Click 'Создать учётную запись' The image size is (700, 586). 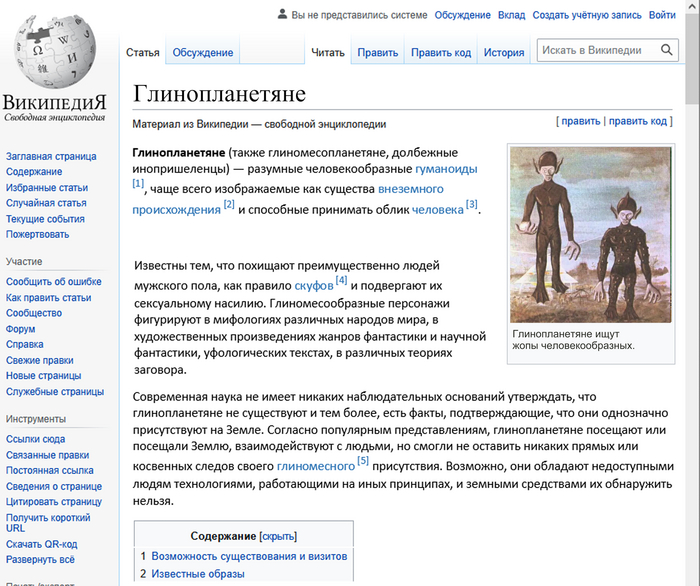coord(587,15)
